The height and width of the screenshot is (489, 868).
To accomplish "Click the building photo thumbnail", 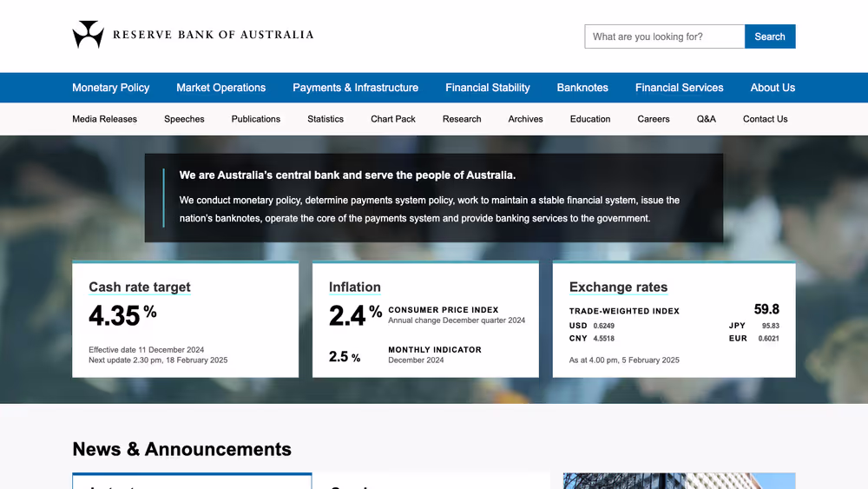I will (x=680, y=480).
